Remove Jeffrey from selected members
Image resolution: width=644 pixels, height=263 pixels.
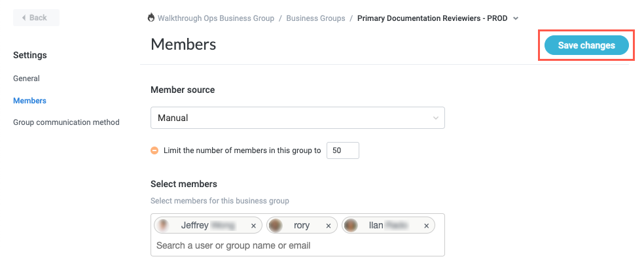point(253,226)
